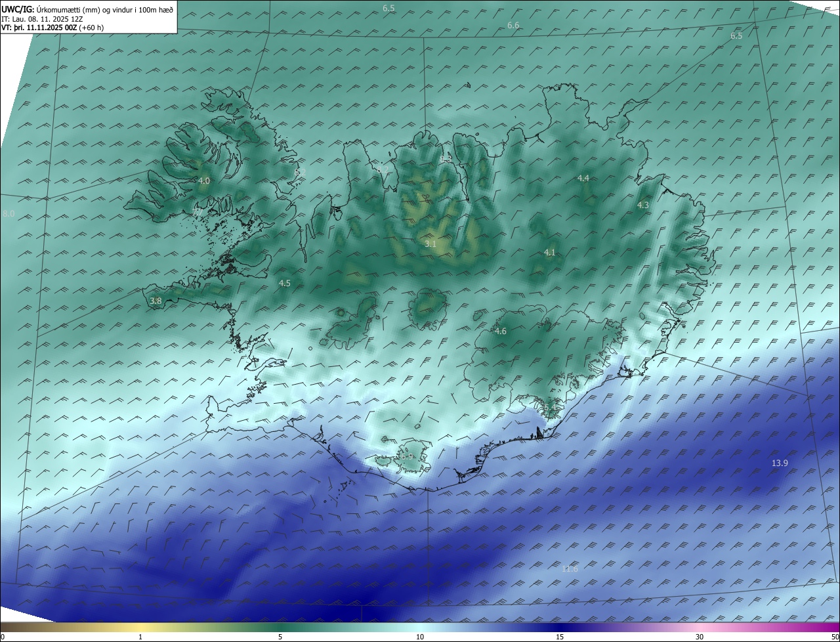
Task: Click the 5 tick label on the color scale
Action: (280, 637)
